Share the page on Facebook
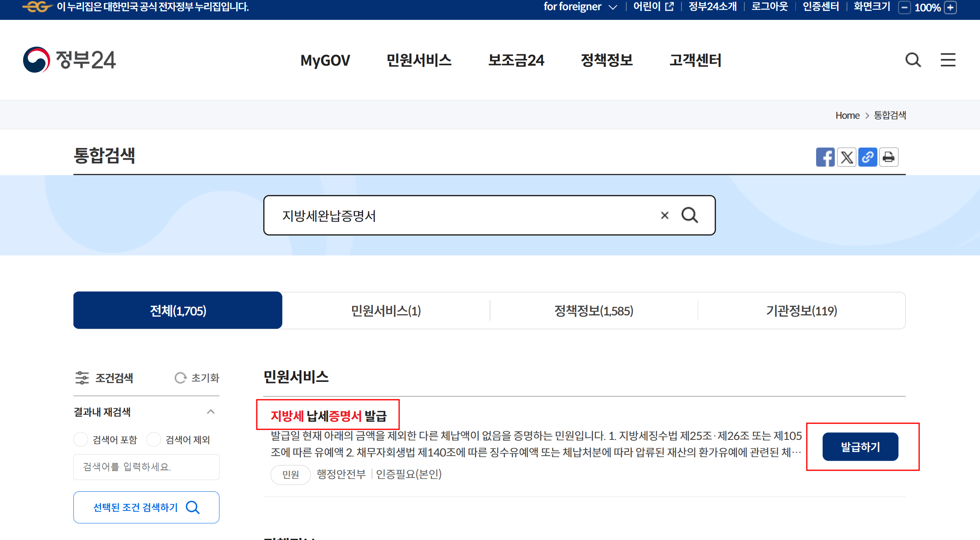Screen dimensions: 980x540 [826, 157]
